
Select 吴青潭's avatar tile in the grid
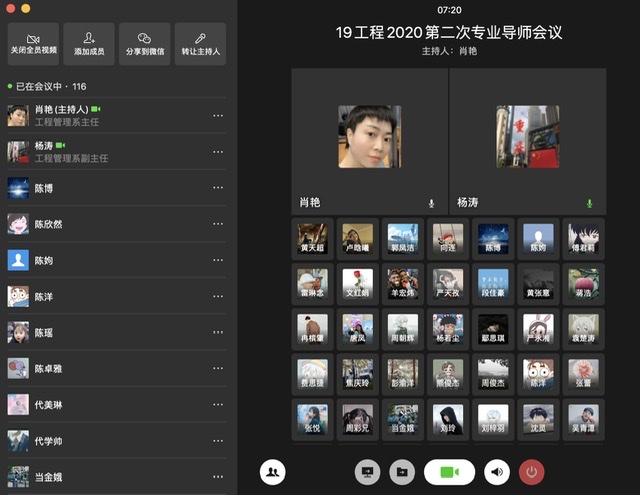(x=584, y=420)
